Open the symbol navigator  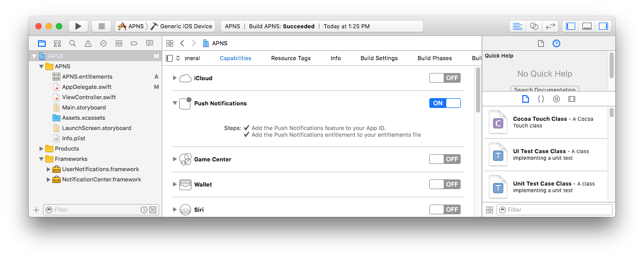(57, 43)
